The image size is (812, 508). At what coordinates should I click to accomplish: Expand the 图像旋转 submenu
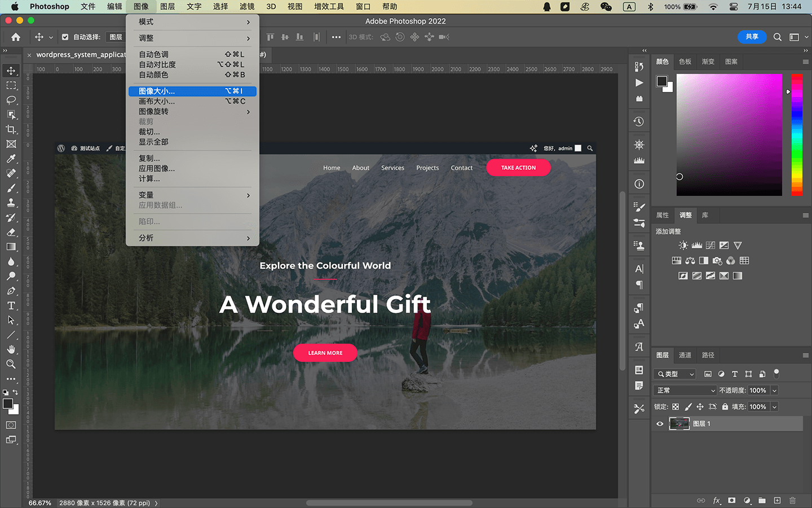point(192,112)
